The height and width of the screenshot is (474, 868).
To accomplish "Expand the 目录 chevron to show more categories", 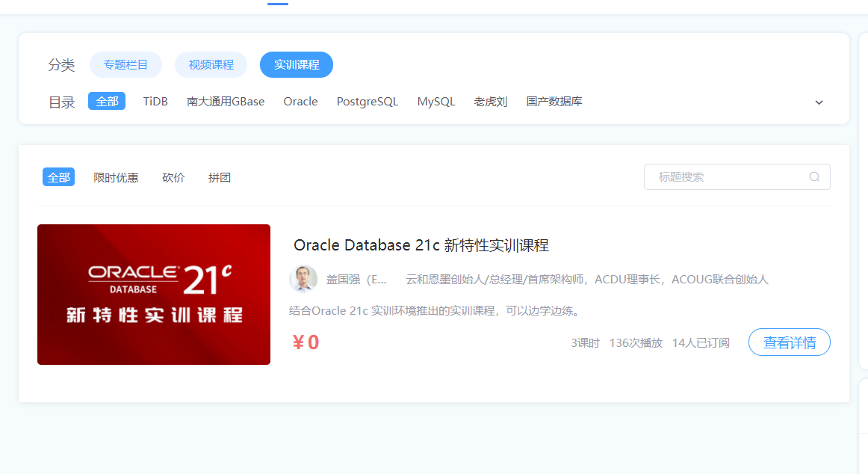I will [x=819, y=102].
